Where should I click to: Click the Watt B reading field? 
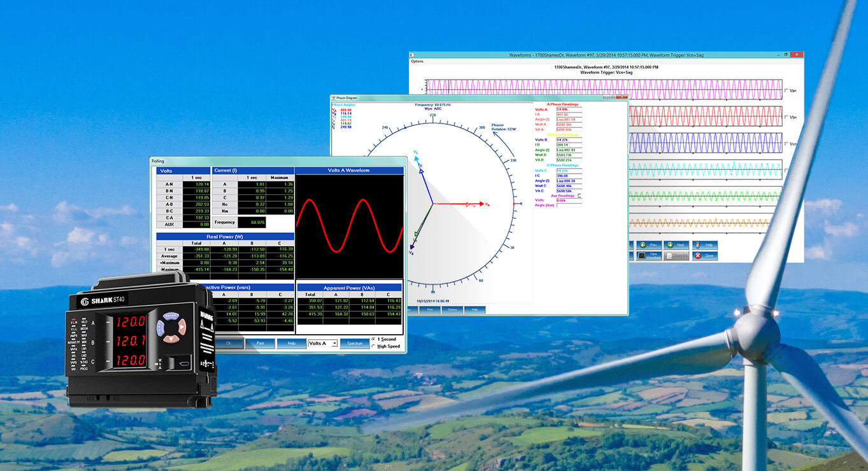[569, 155]
